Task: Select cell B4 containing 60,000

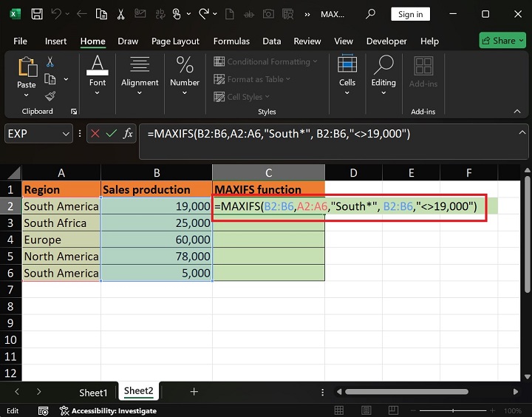Action: tap(156, 240)
